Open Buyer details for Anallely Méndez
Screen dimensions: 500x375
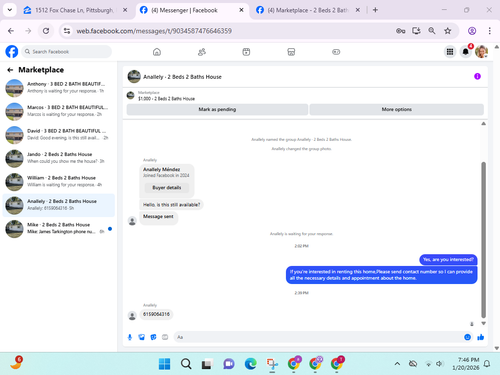click(x=167, y=188)
